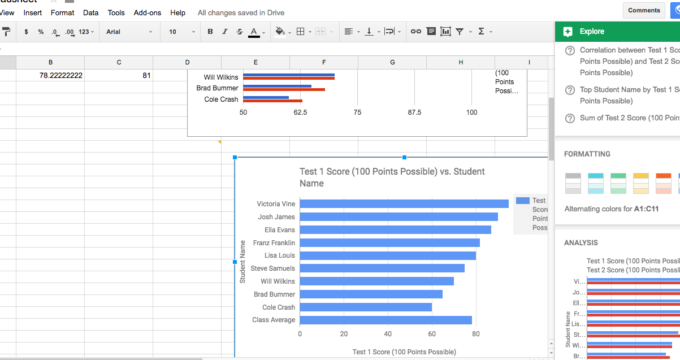The image size is (680, 360).
Task: Click Will Wilkins label in upper chart
Action: click(x=221, y=77)
